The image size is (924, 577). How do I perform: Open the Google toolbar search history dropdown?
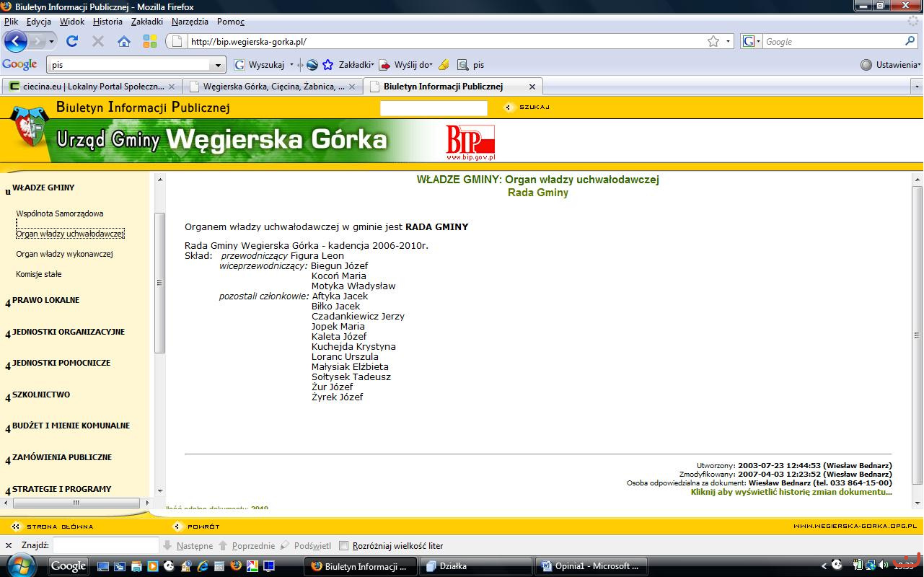coord(219,65)
